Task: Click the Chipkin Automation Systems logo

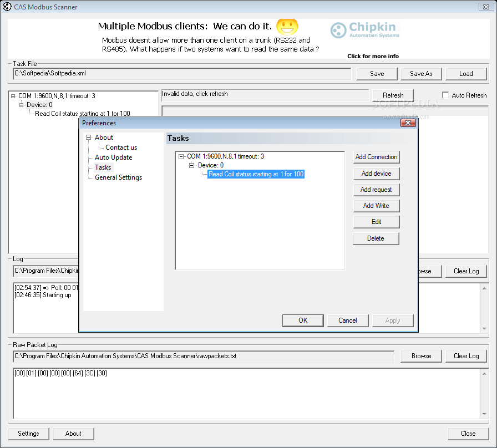Action: point(364,30)
